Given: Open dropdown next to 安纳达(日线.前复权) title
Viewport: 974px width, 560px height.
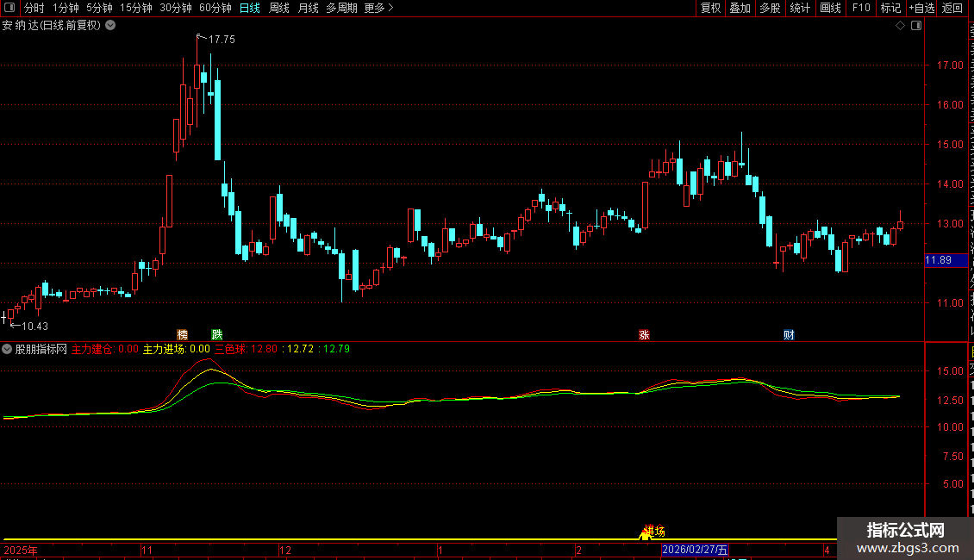Looking at the screenshot, I should click(x=110, y=26).
